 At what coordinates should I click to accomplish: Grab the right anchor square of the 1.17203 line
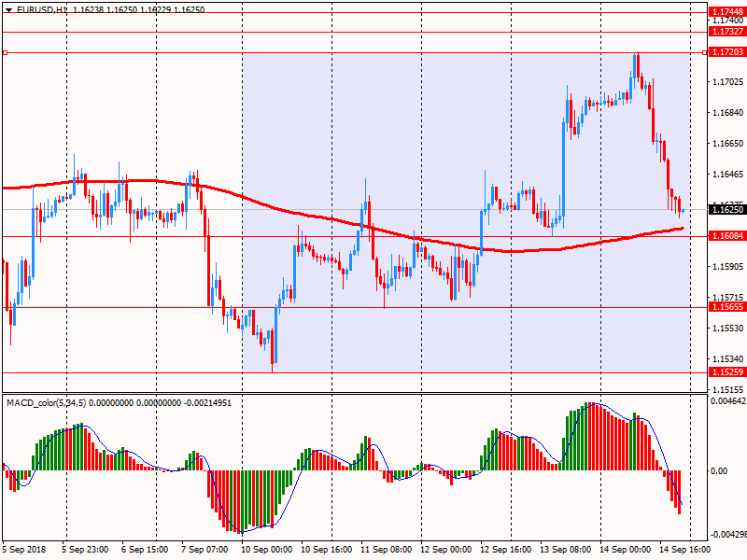[705, 52]
